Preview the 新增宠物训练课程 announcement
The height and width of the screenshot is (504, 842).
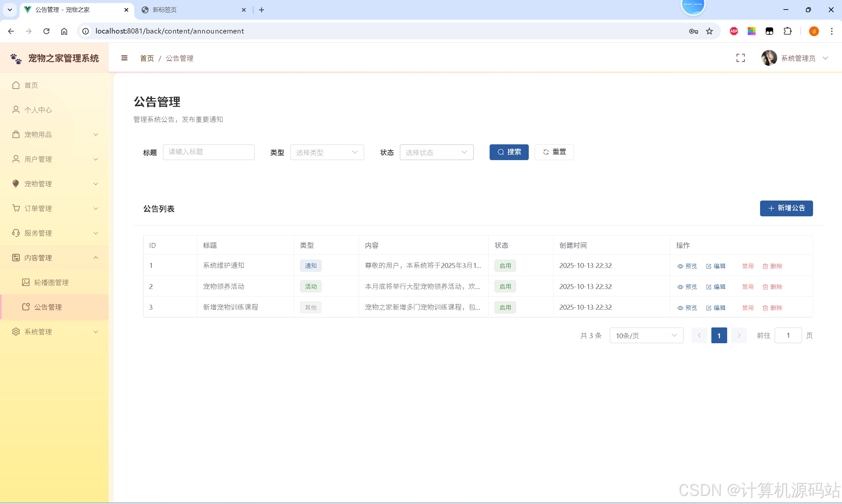coord(687,308)
